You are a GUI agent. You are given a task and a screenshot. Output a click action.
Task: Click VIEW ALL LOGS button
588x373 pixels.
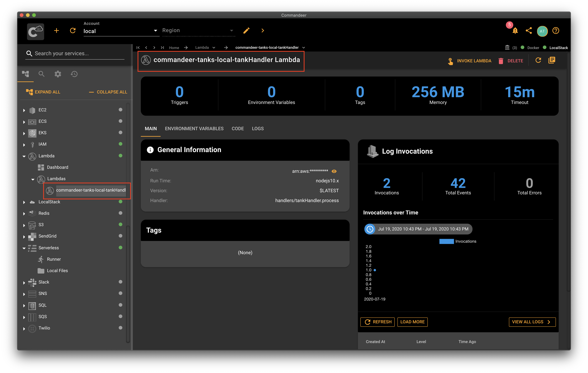(x=532, y=322)
